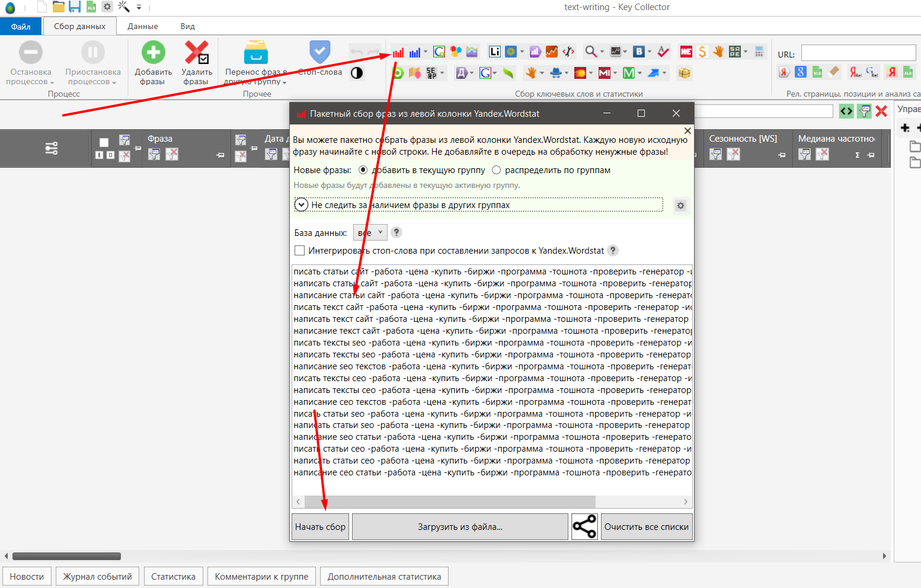This screenshot has height=588, width=921.
Task: Click the blue Wordstat bars toolbar icon
Action: pos(415,52)
